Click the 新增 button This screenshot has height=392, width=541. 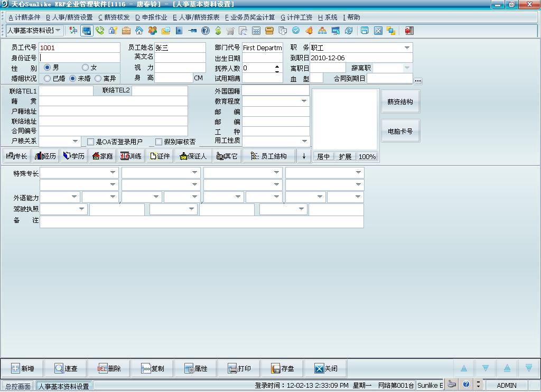[22, 369]
